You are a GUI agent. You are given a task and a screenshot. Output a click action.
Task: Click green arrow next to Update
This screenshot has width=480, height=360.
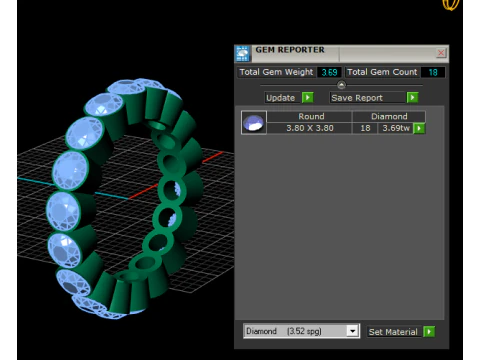tap(307, 98)
